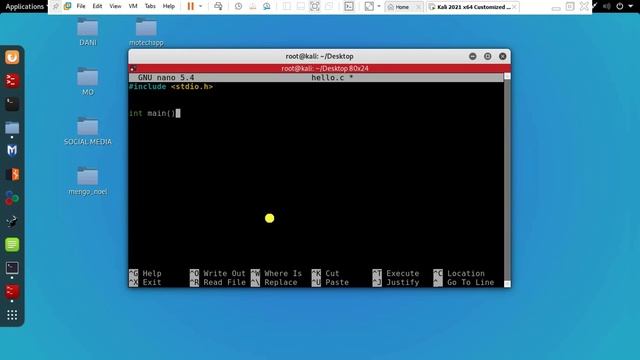This screenshot has width=640, height=360.
Task: Open the VM menu
Action: pos(133,7)
